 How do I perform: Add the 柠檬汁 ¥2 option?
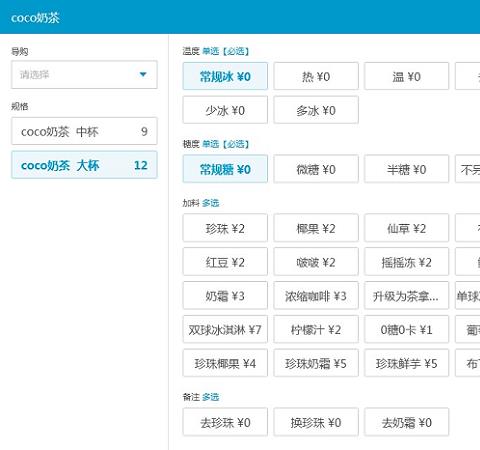click(x=316, y=329)
